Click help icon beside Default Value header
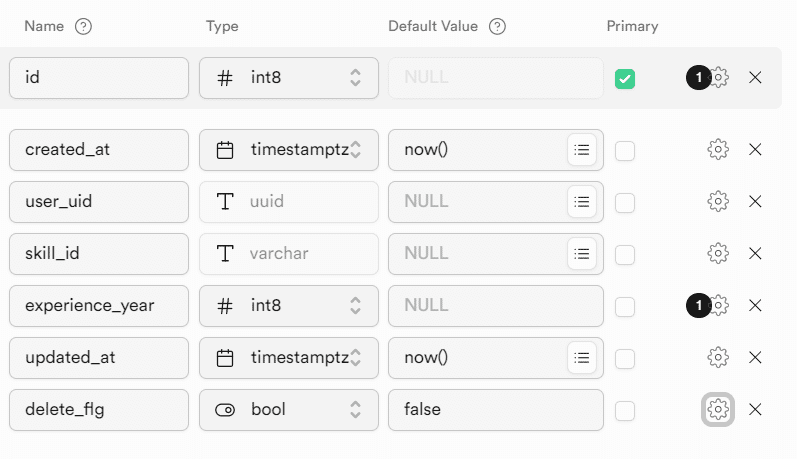This screenshot has width=797, height=459. 498,27
